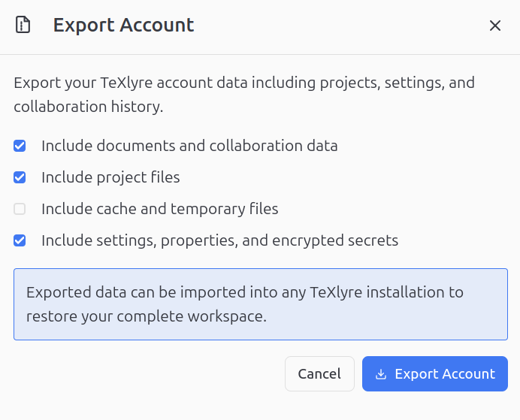The image size is (520, 420).
Task: Click the 'Exported data can be imported' sentence
Action: tap(244, 292)
